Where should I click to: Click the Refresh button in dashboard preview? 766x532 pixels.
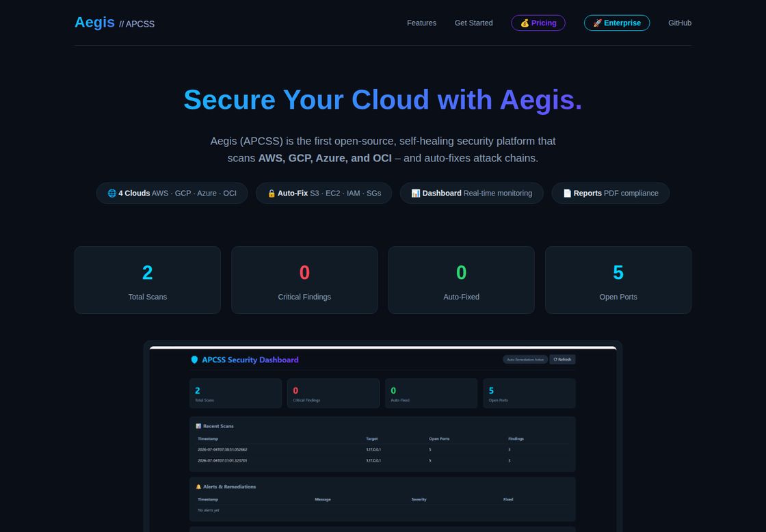(562, 360)
